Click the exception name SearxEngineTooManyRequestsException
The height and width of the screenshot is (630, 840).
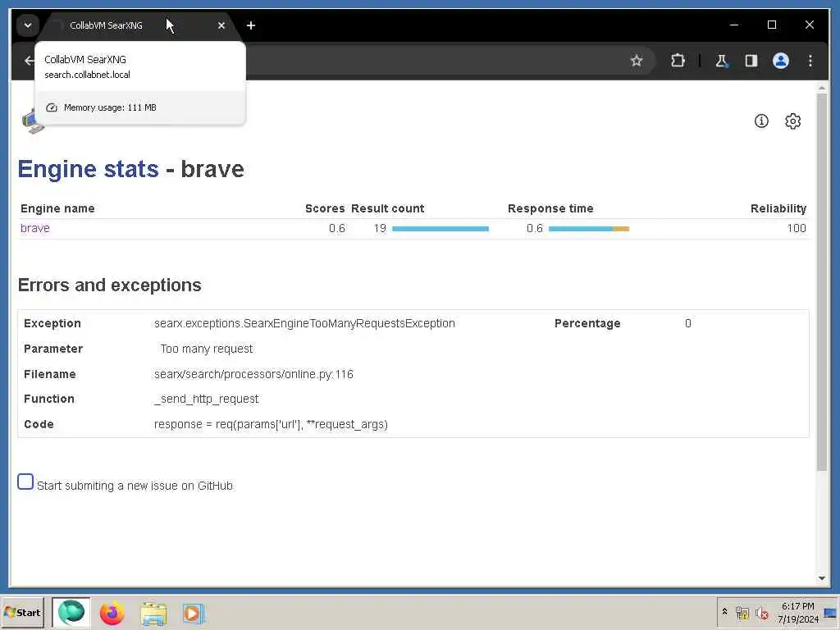tap(304, 323)
